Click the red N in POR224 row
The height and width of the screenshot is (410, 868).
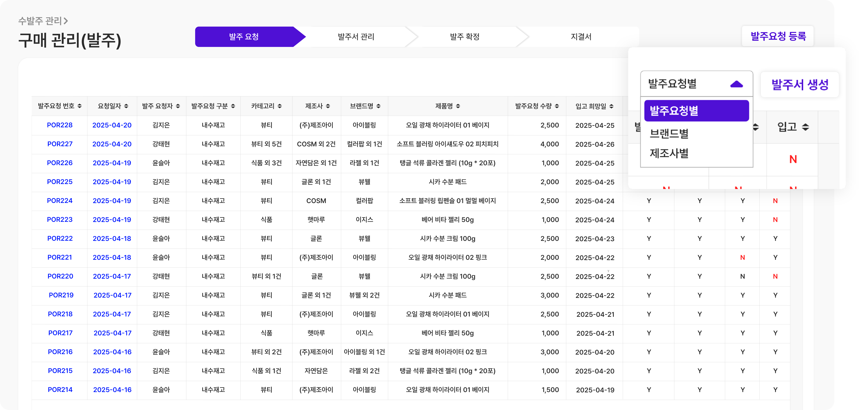[775, 201]
